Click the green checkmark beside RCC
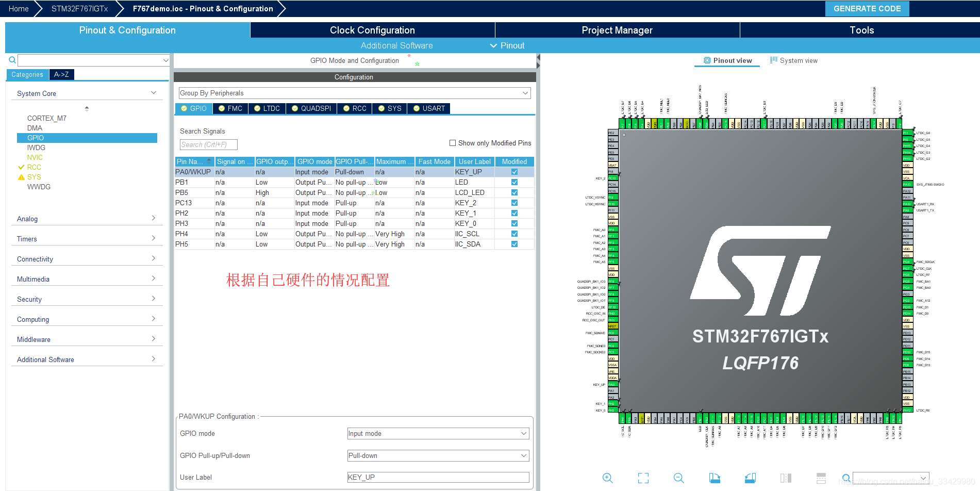The image size is (980, 491). pos(21,167)
